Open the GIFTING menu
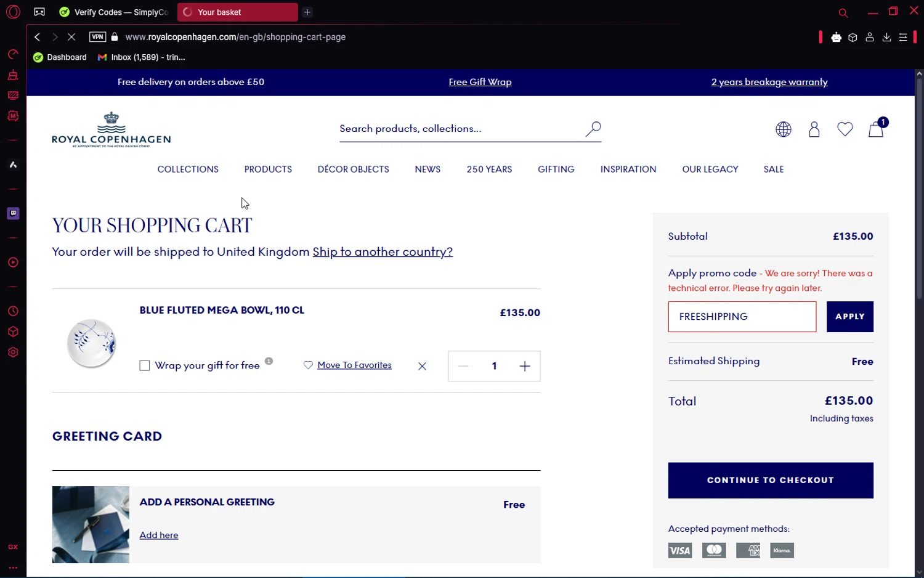 coord(556,169)
